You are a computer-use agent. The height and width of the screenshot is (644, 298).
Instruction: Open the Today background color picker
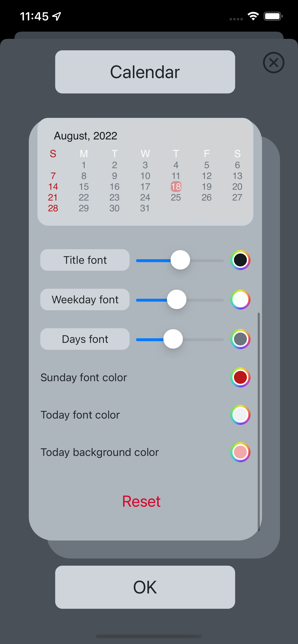point(240,452)
